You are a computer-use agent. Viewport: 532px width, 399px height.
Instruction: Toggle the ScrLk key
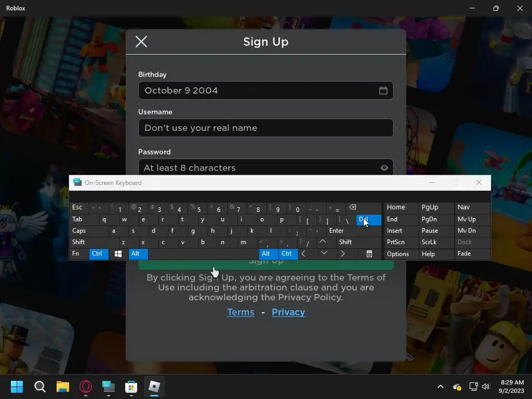tap(436, 242)
